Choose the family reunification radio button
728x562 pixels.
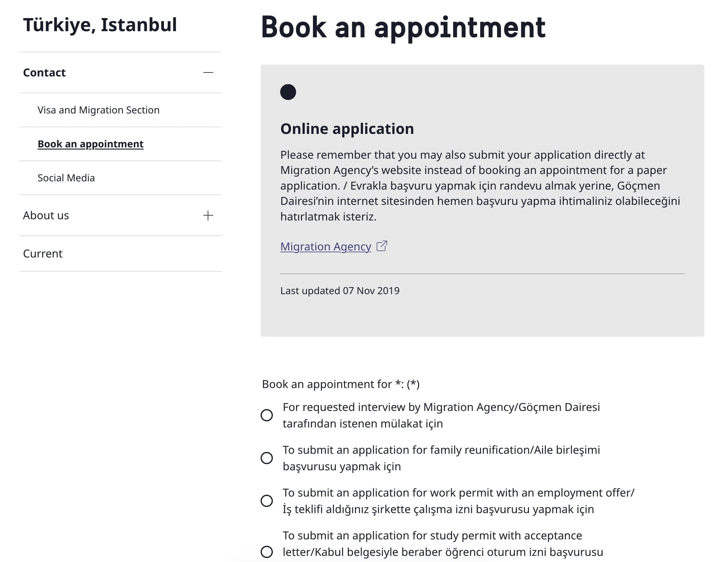coord(267,458)
